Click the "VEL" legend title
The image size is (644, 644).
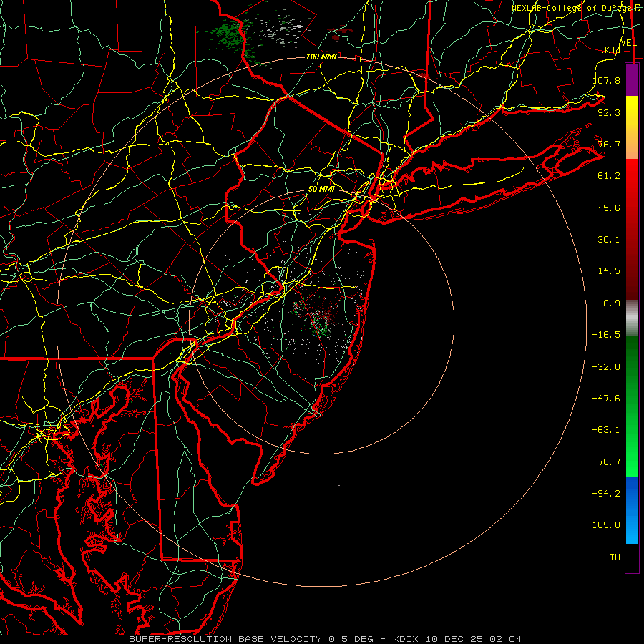[628, 42]
